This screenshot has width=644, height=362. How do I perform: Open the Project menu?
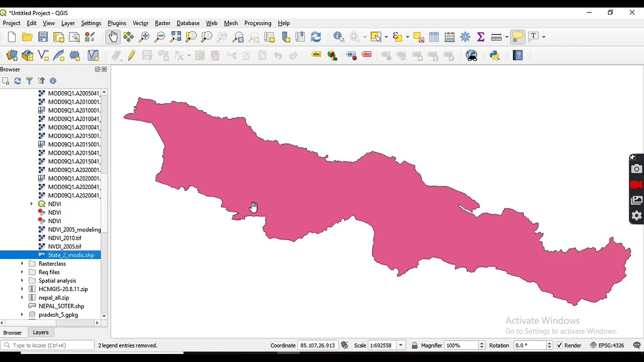click(x=12, y=23)
